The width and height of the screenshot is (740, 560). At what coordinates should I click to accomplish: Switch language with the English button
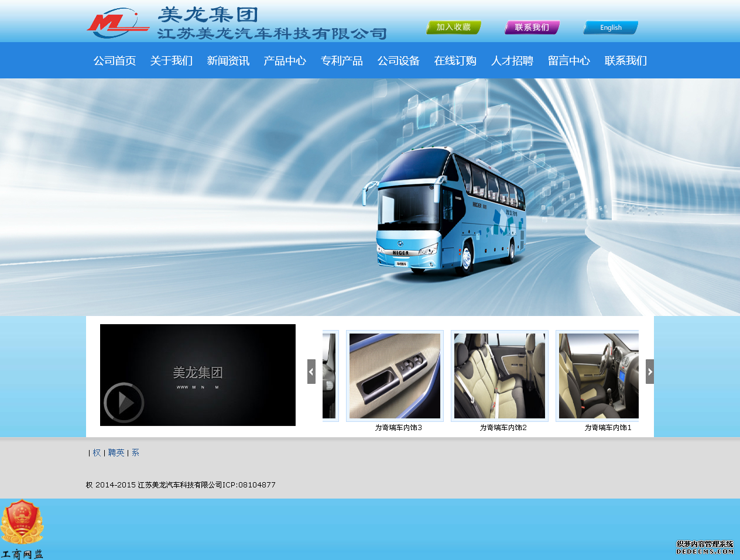click(x=611, y=28)
